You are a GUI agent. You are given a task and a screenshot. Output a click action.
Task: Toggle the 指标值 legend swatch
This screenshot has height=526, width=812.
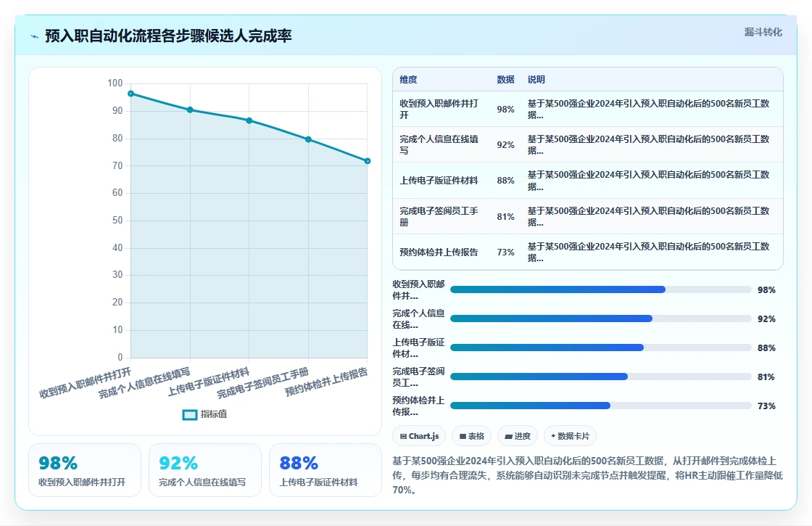189,414
